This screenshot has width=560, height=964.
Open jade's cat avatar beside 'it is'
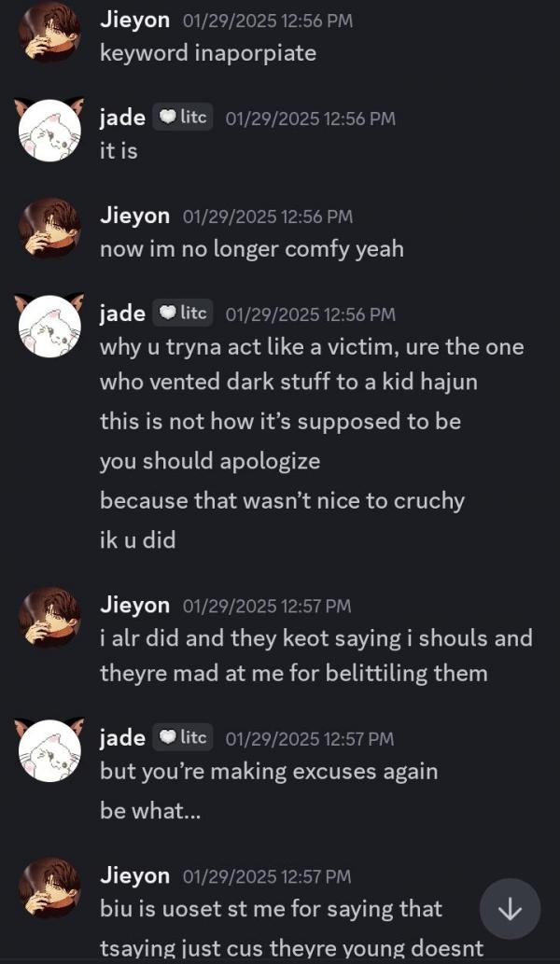[x=49, y=130]
